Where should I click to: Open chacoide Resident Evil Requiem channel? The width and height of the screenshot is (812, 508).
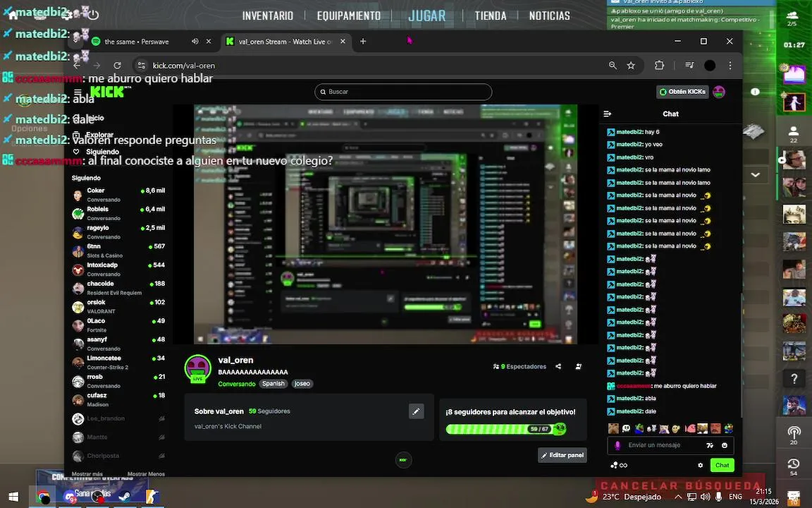(118, 288)
